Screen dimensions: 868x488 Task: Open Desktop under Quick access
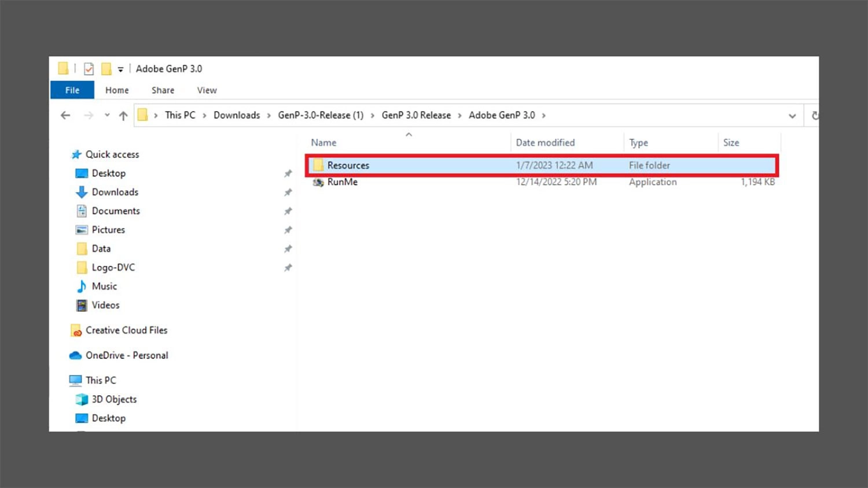tap(108, 173)
